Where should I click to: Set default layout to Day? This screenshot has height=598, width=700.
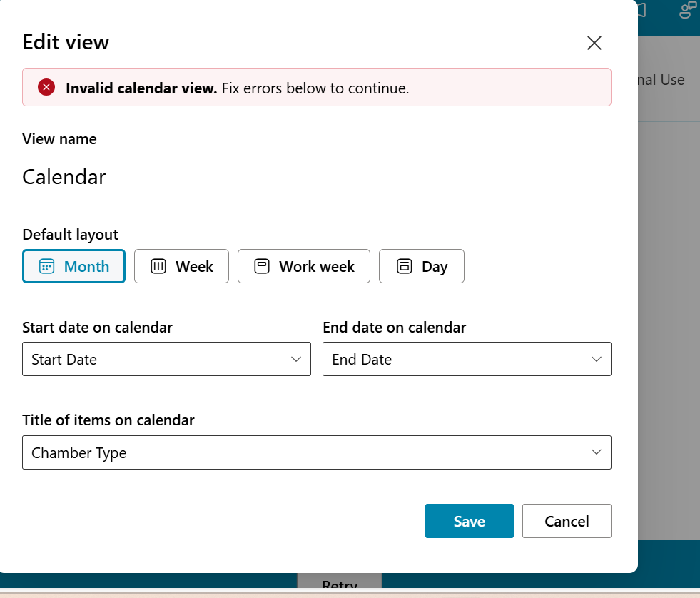click(421, 265)
